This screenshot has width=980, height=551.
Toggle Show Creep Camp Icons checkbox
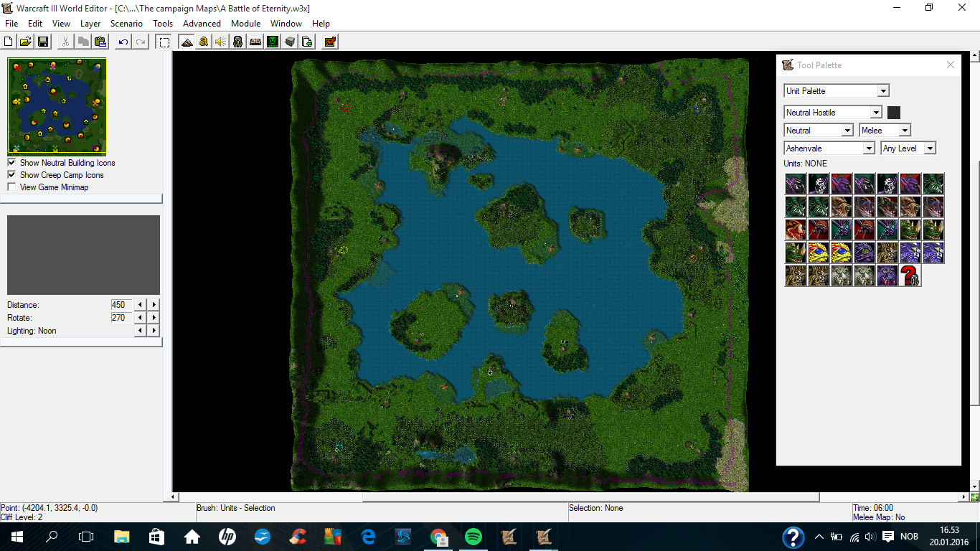click(11, 175)
